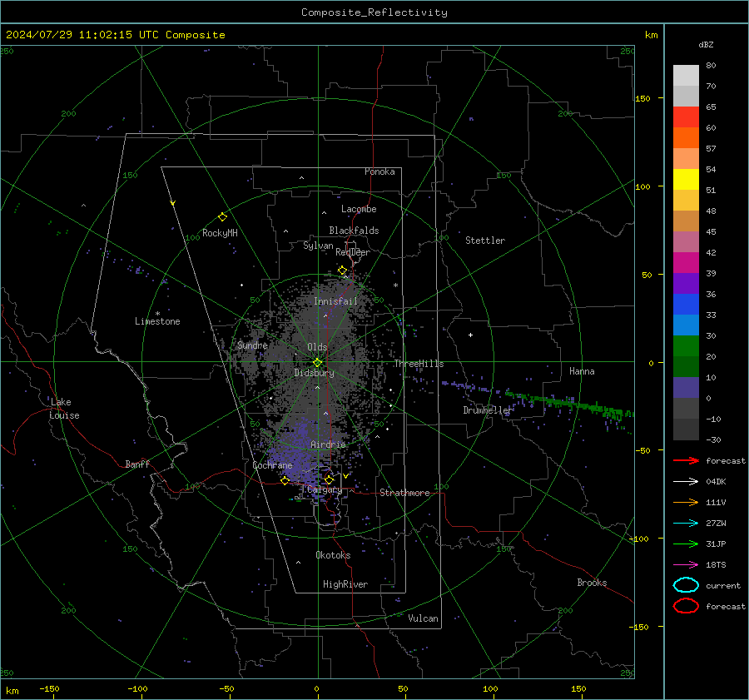Screen dimensions: 749x700
Task: Click the yellow Y marker right of Calgary diamond
Action: pos(345,476)
